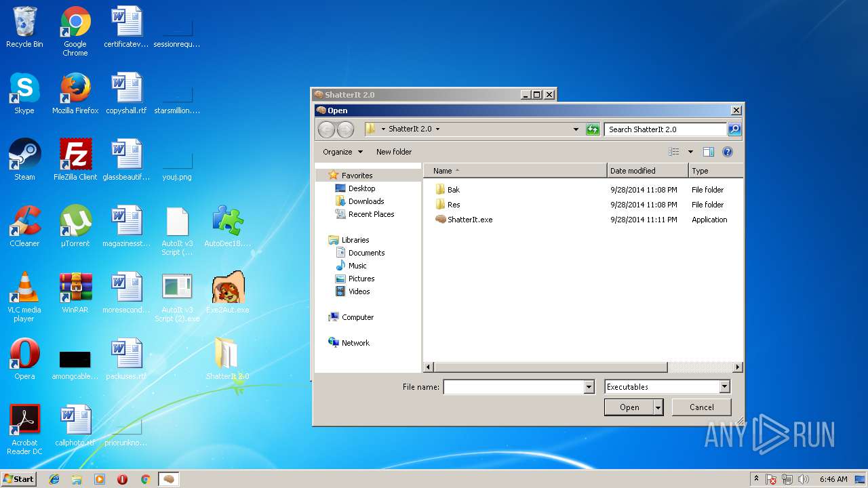The height and width of the screenshot is (488, 868).
Task: Select the Opera desktop shortcut
Action: tap(24, 359)
